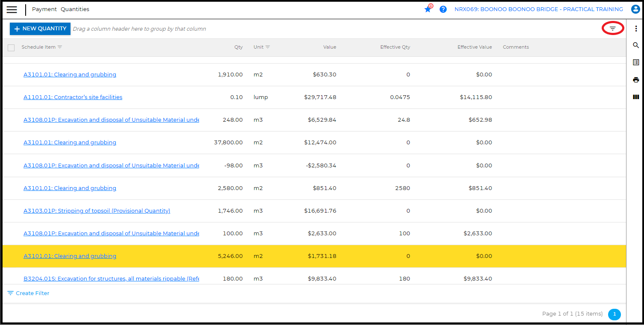Click the circled filter icon

[x=612, y=29]
